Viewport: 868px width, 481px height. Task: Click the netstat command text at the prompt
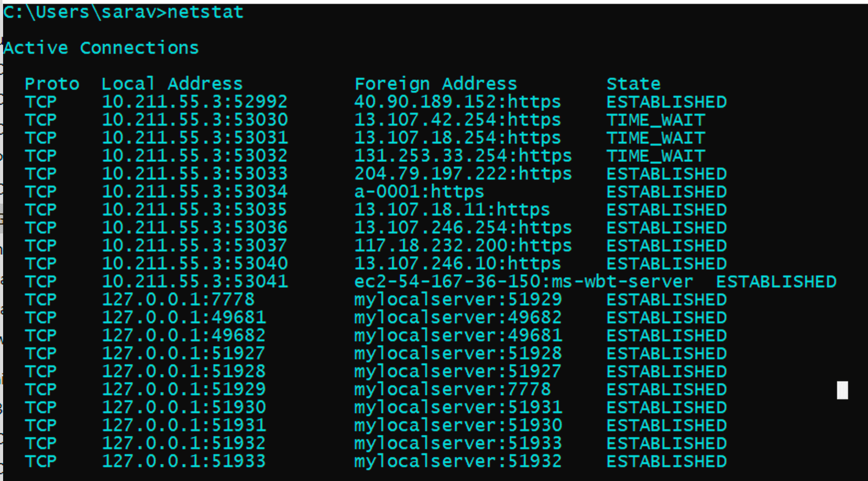point(205,12)
